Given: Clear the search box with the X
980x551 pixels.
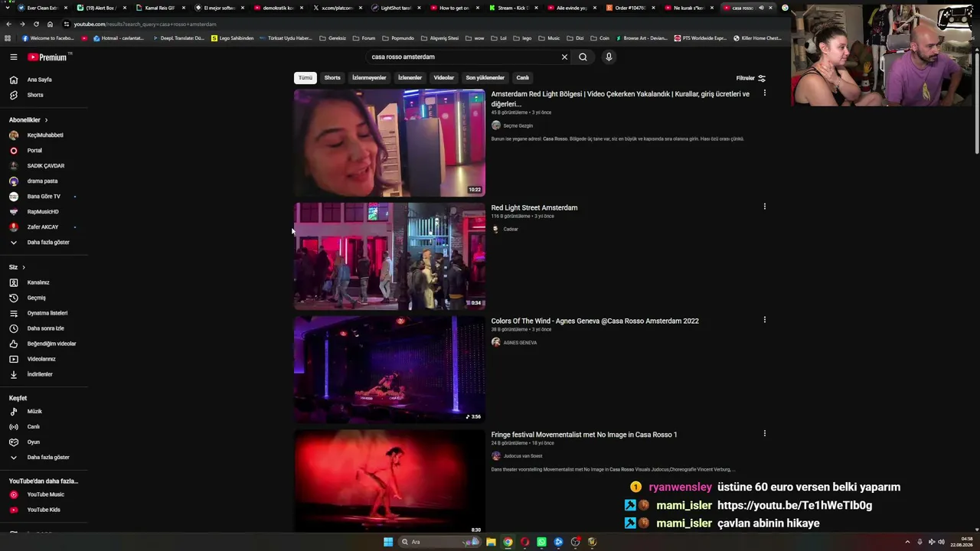Looking at the screenshot, I should (x=564, y=57).
